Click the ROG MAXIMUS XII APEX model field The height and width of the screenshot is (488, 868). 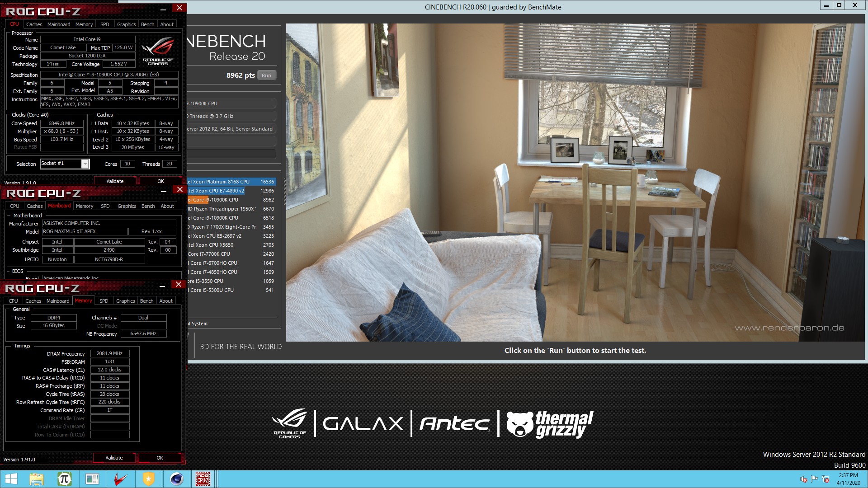click(x=85, y=232)
